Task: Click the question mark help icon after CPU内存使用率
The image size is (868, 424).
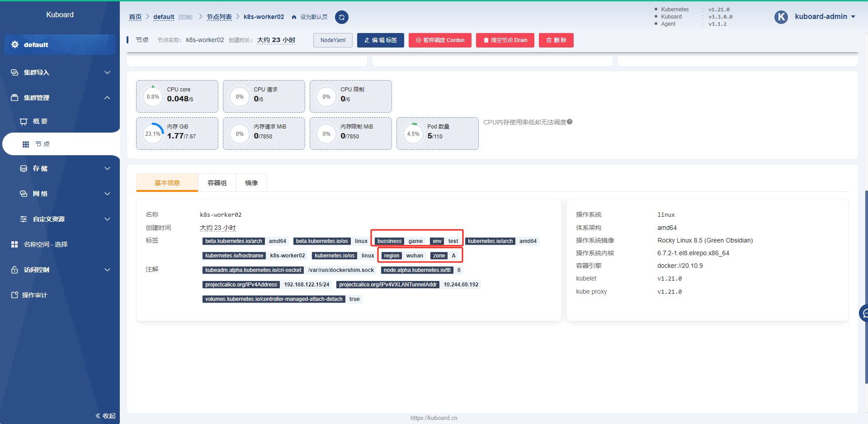Action: (570, 122)
